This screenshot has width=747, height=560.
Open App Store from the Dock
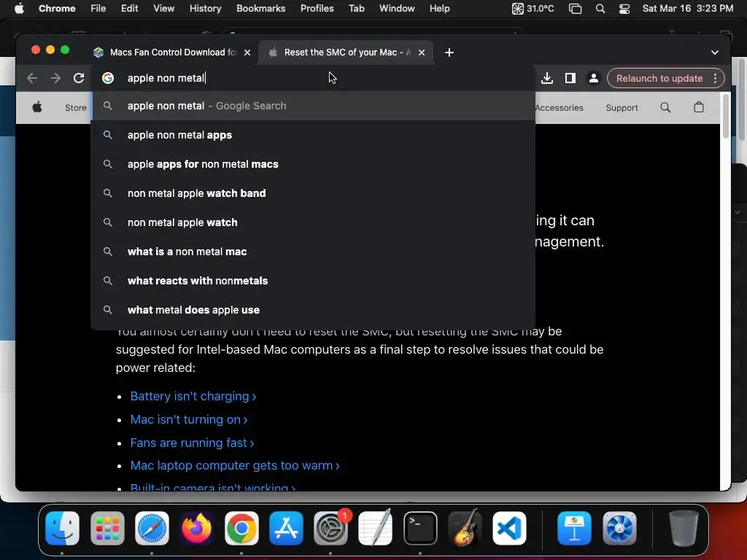click(286, 528)
